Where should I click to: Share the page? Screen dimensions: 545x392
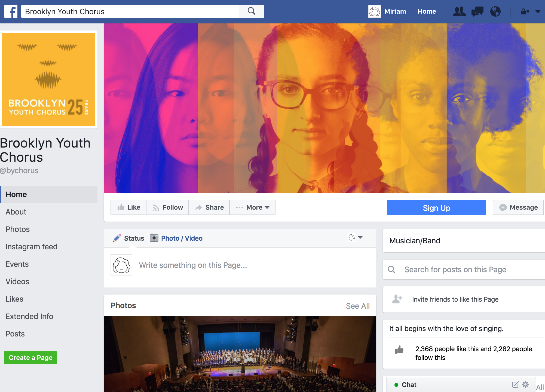click(209, 207)
